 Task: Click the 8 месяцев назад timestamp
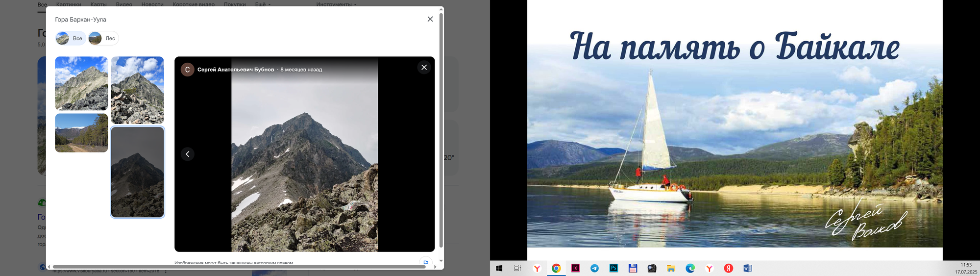click(301, 70)
